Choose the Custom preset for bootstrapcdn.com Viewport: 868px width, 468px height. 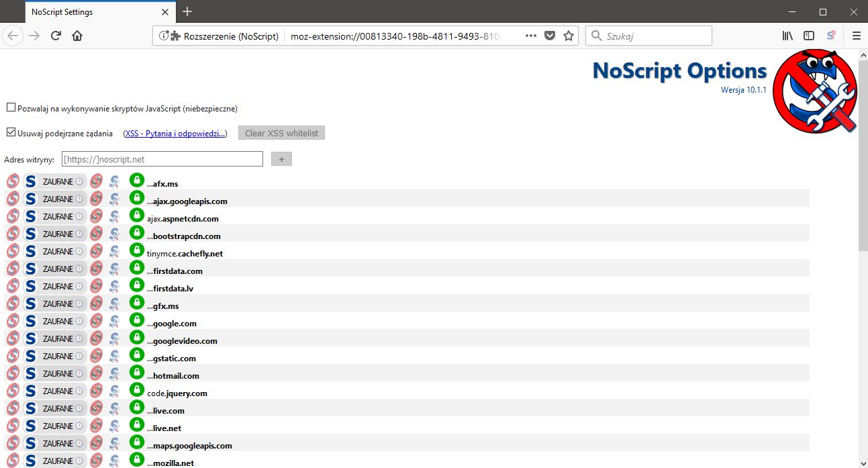(x=115, y=234)
